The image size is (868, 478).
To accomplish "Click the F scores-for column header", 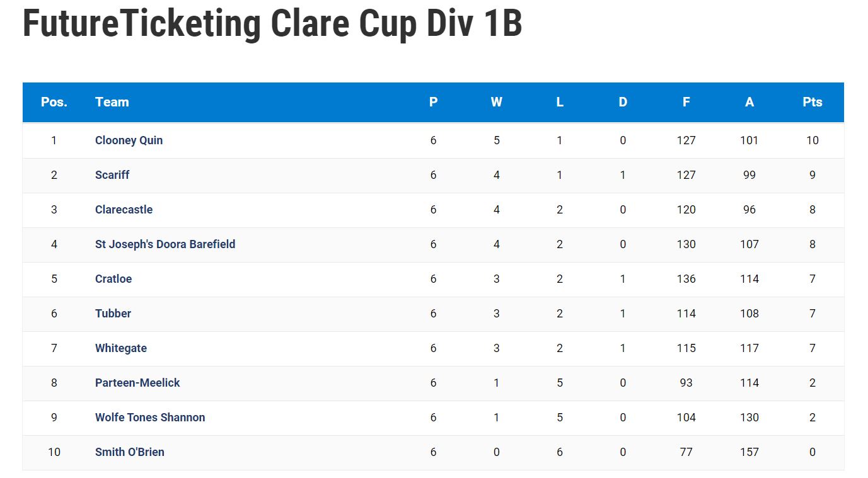I will [x=686, y=102].
